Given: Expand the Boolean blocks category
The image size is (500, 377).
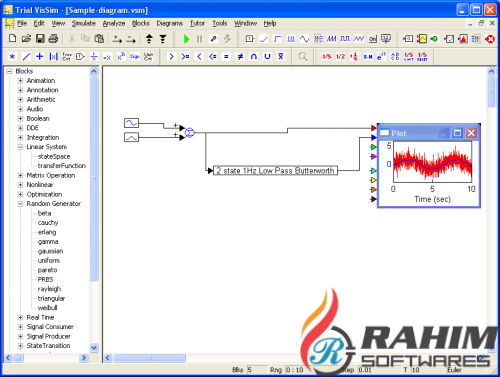Looking at the screenshot, I should coord(20,119).
